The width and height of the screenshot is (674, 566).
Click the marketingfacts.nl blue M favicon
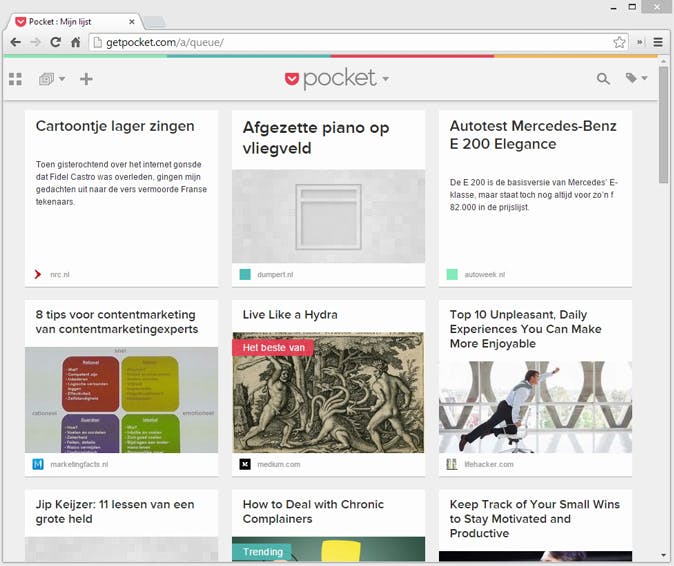38,464
